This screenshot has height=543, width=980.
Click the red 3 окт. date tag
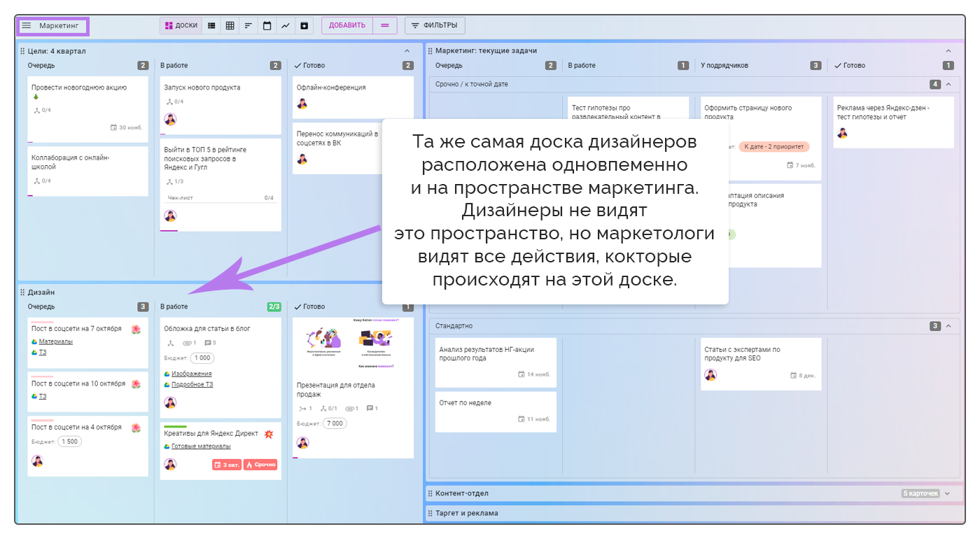[227, 465]
